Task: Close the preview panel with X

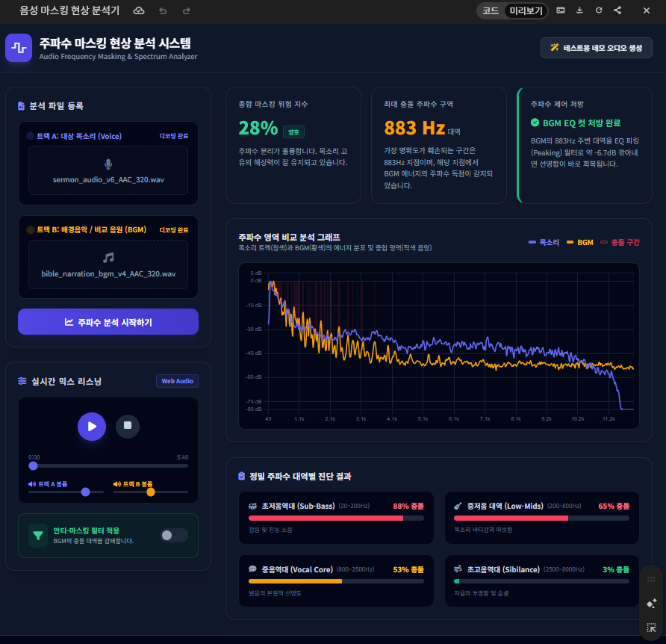Action: (647, 10)
